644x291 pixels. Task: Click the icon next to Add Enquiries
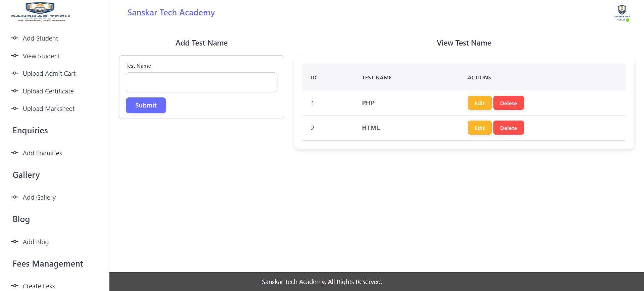tap(15, 153)
